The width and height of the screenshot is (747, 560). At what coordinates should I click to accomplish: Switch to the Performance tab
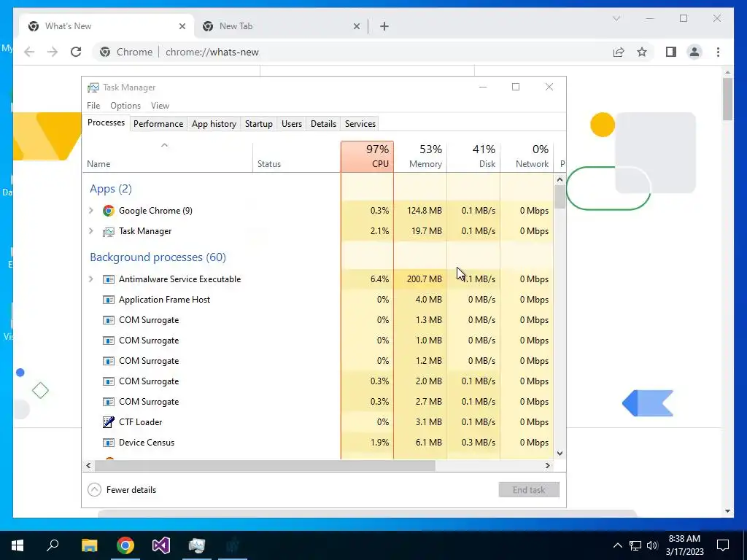158,124
